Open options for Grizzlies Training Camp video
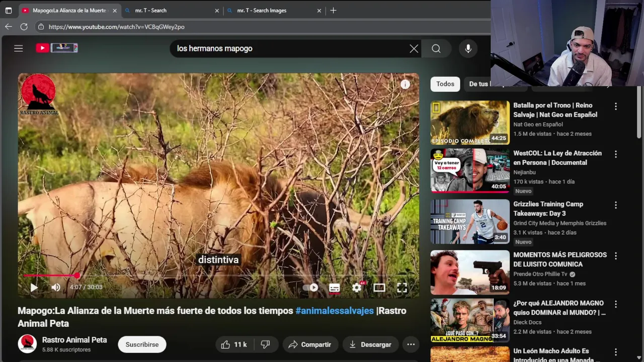Viewport: 644px width, 362px height. [616, 205]
